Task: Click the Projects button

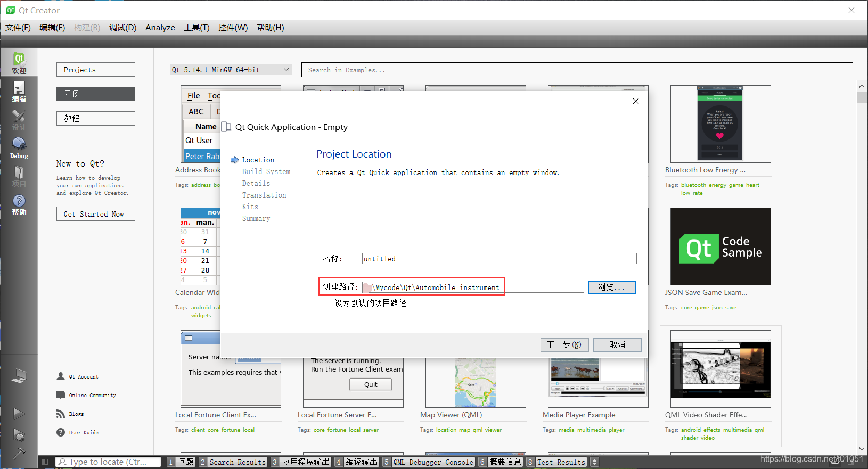Action: (96, 70)
